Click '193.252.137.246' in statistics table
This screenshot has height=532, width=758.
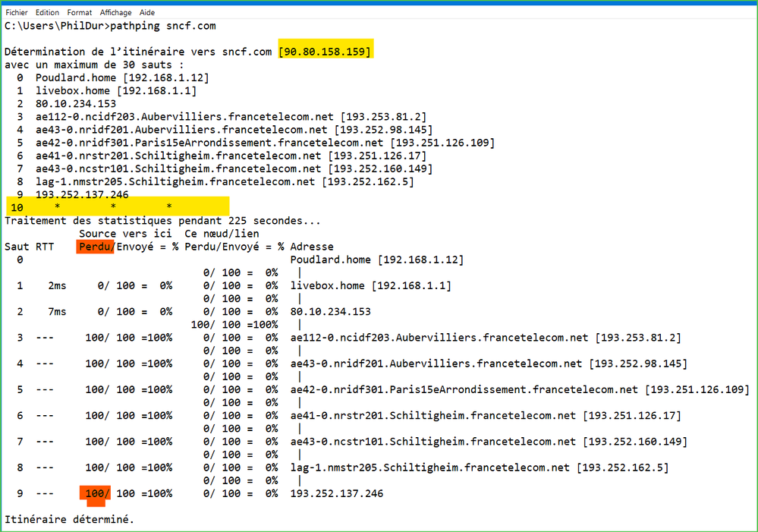click(337, 495)
